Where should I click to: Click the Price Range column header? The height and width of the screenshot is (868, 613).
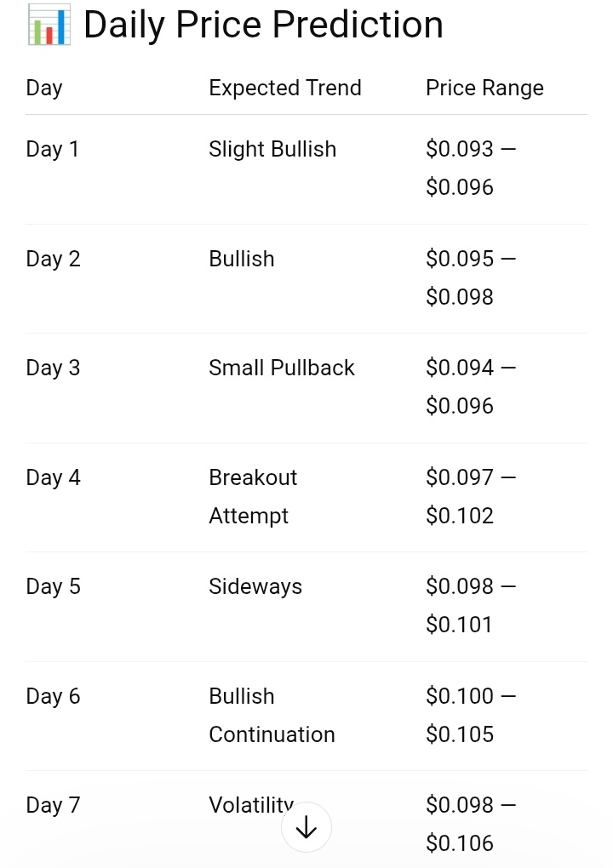click(484, 88)
